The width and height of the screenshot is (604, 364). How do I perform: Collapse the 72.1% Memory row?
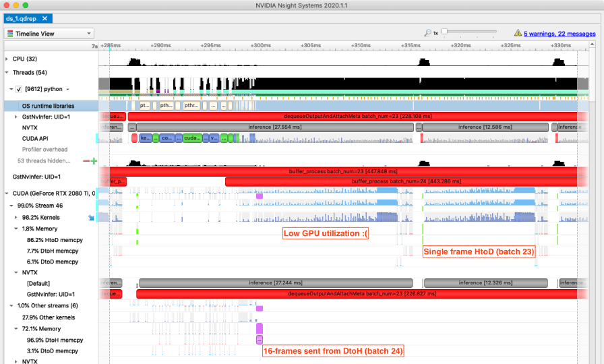(x=16, y=328)
